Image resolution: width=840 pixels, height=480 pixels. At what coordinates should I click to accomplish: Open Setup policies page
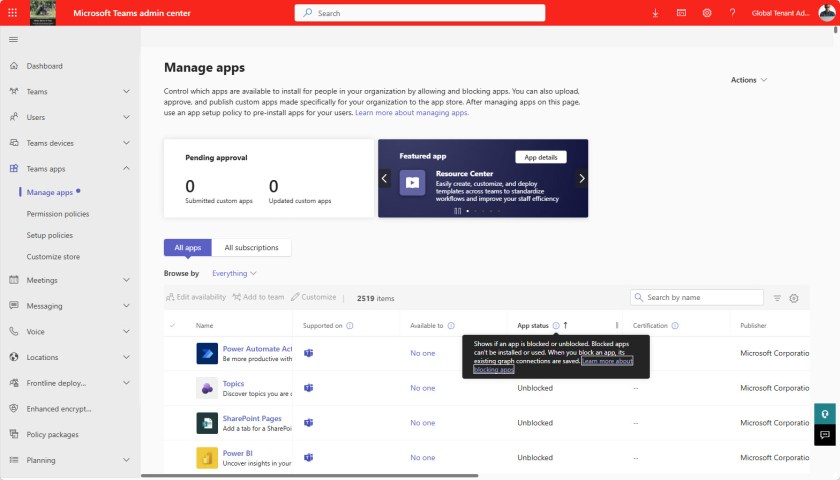[x=50, y=235]
